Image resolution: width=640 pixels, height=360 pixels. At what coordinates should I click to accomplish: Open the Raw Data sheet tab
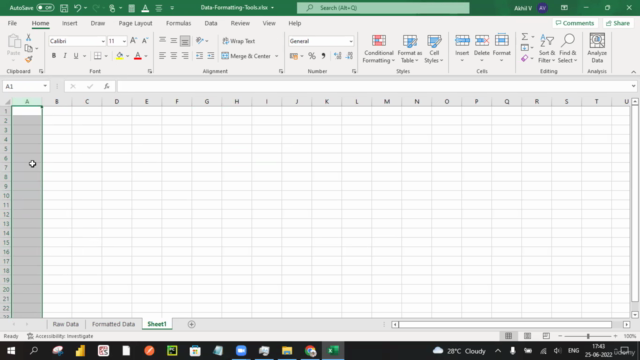[65, 324]
